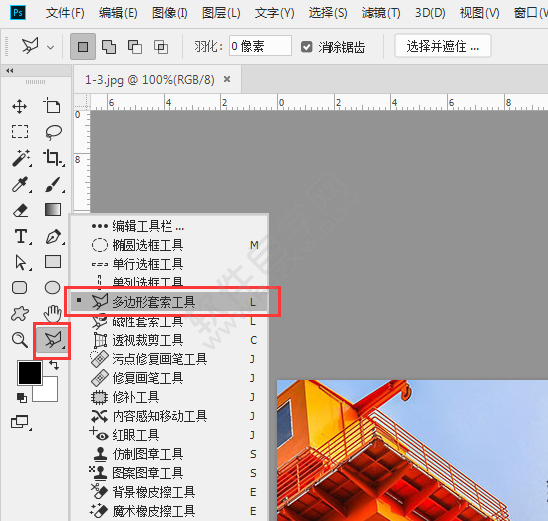Viewport: 548px width, 521px height.
Task: Open the tool preset picker dropdown
Action: (51, 47)
